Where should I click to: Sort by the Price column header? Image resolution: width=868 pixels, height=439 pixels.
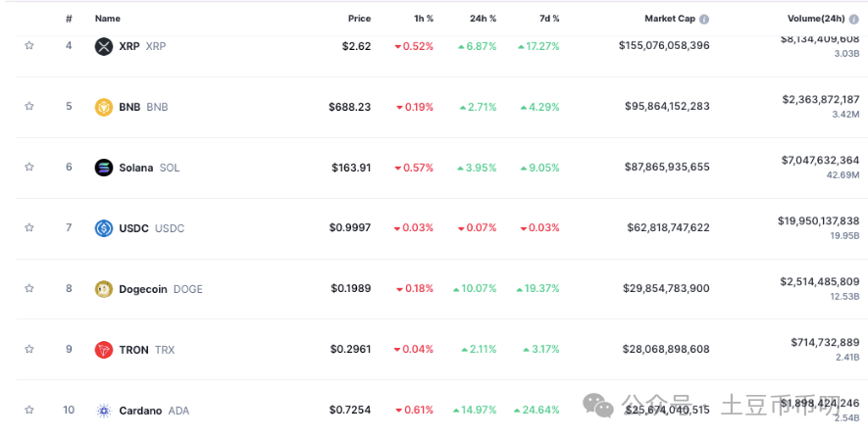coord(359,19)
